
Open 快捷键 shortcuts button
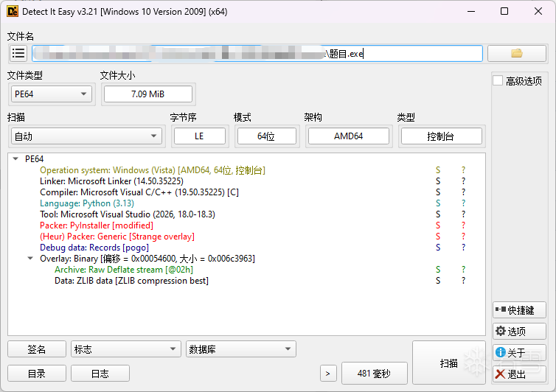tap(519, 310)
